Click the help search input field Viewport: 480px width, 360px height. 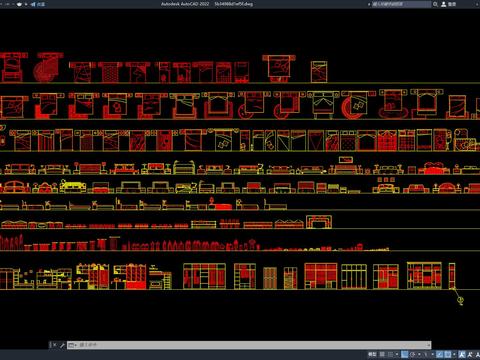[401, 4]
